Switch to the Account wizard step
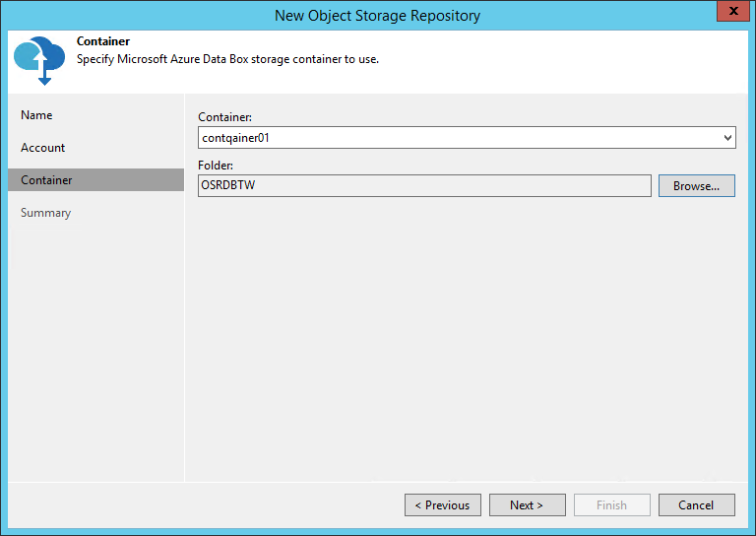 (x=43, y=148)
